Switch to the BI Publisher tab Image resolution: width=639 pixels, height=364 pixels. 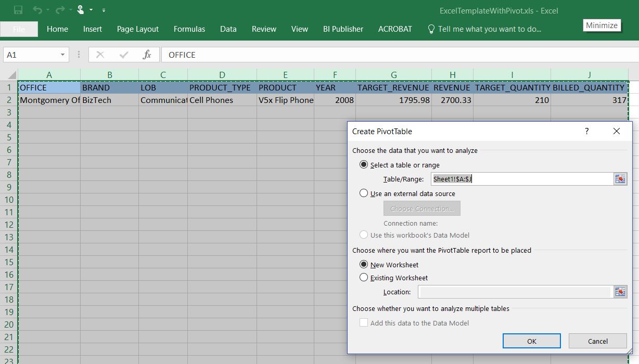(343, 29)
